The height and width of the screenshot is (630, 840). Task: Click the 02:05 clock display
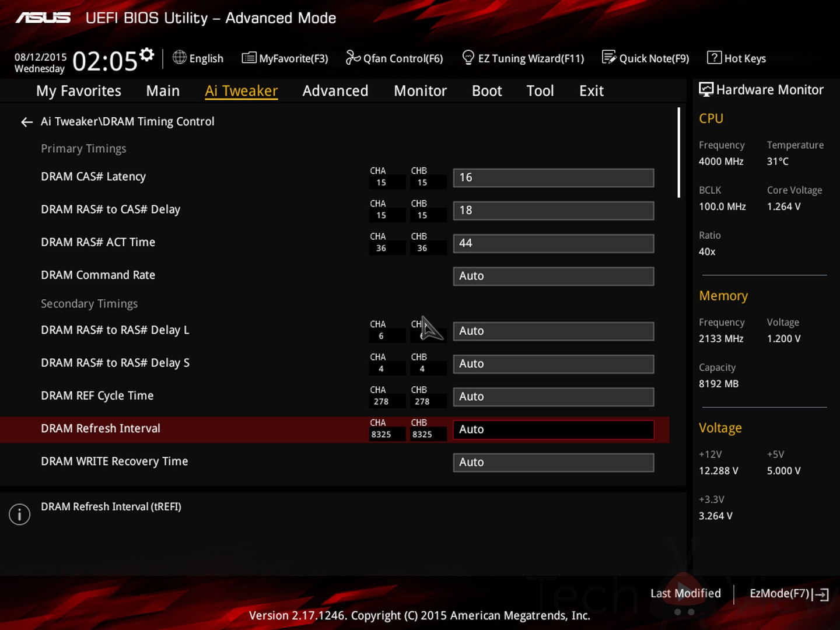coord(105,61)
